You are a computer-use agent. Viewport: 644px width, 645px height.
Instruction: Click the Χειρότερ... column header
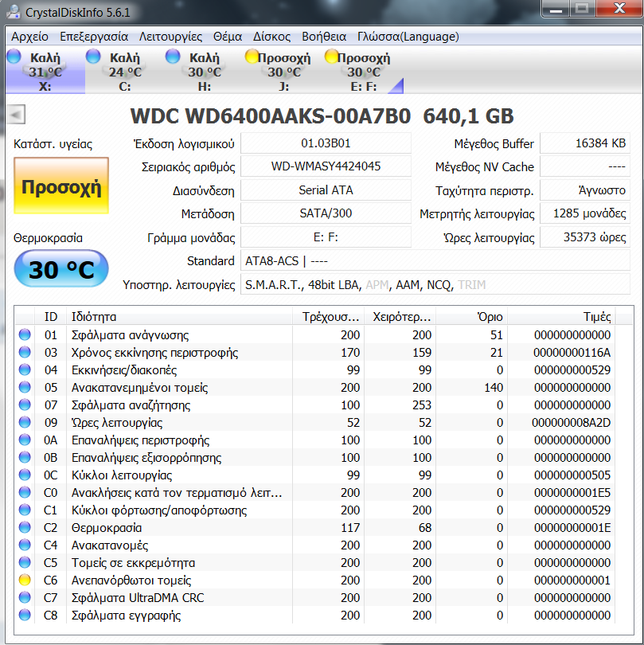[x=400, y=317]
